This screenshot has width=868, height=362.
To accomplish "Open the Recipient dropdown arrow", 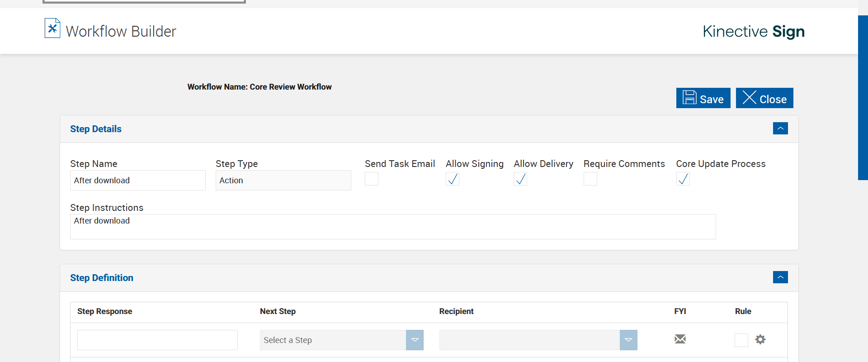I will pos(628,340).
